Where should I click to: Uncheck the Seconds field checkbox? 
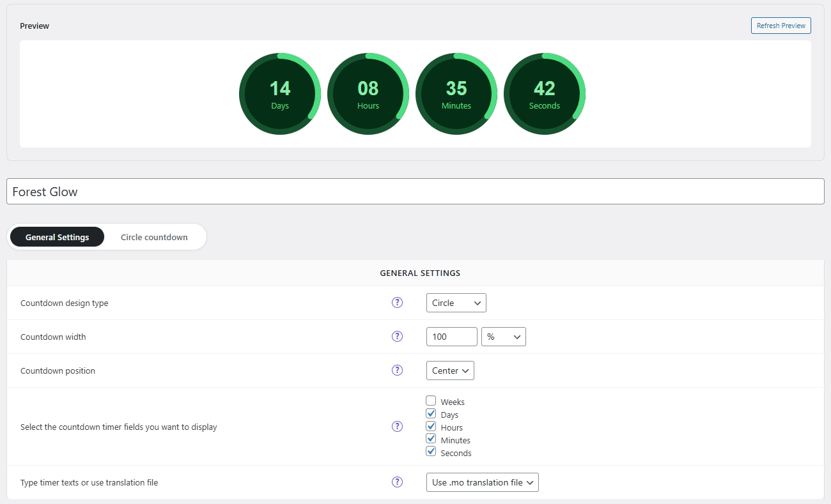tap(431, 452)
